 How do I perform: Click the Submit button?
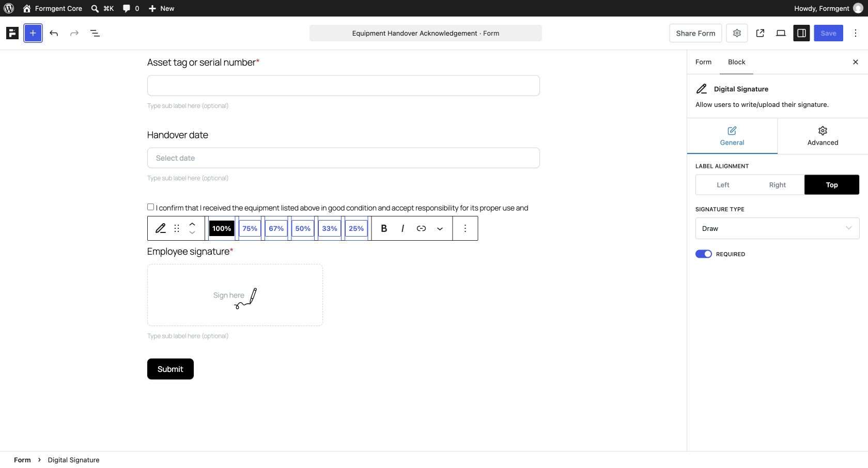[x=171, y=369]
